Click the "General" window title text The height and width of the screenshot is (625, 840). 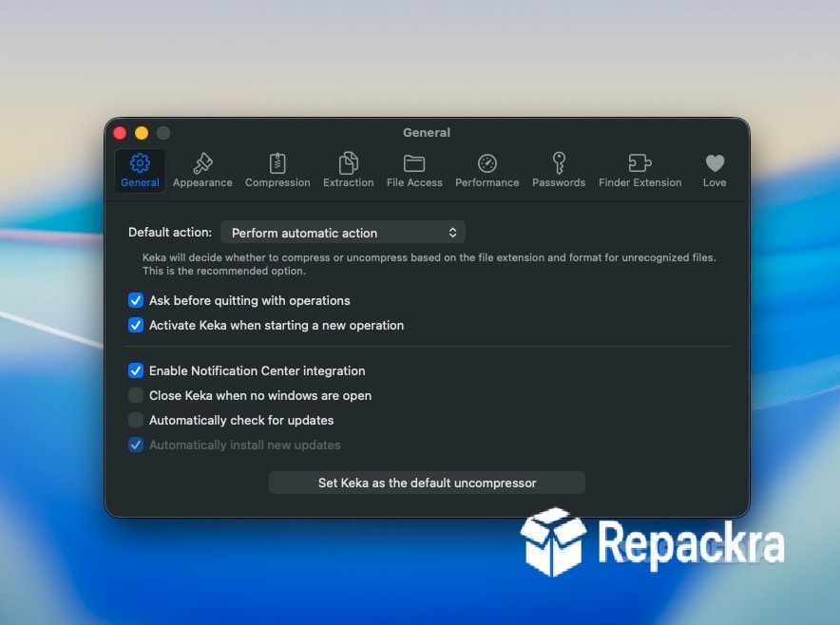[x=427, y=133]
